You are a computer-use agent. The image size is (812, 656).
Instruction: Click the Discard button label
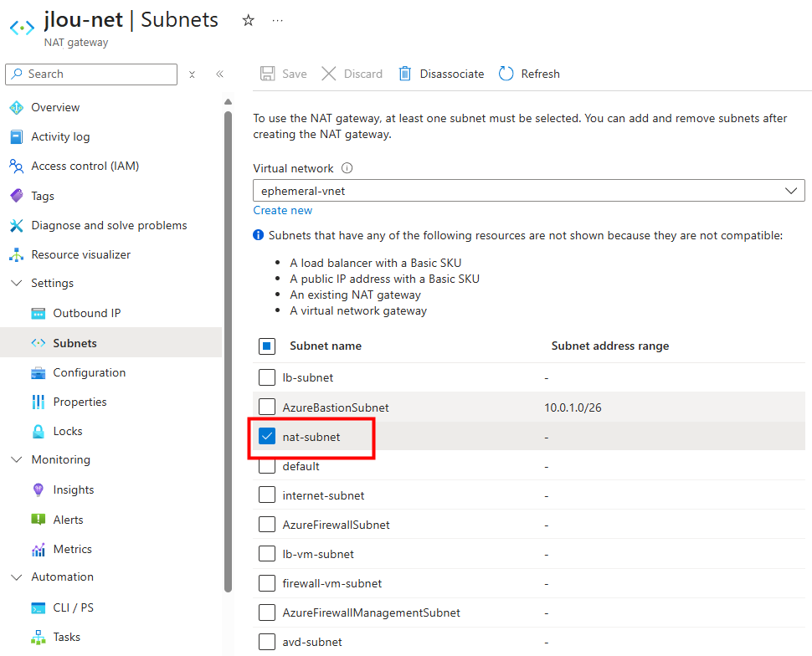tap(363, 74)
